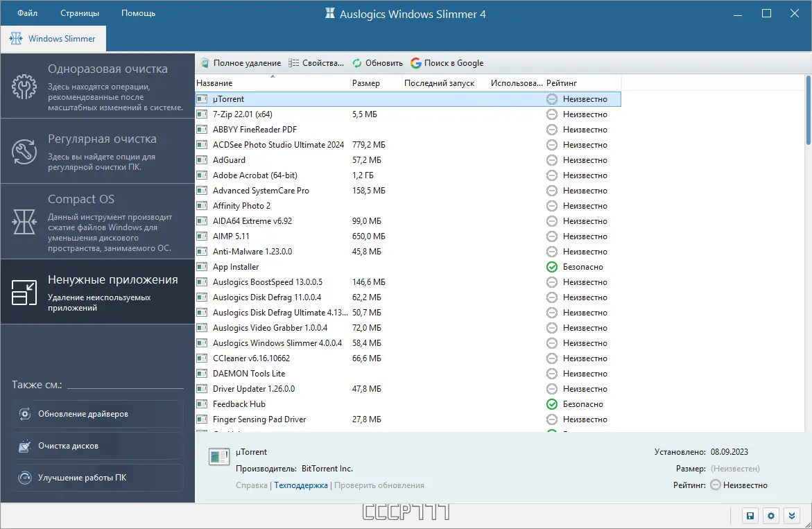Click the Безопасно checkmark next to Feedback Hub
This screenshot has height=529, width=812.
point(551,404)
